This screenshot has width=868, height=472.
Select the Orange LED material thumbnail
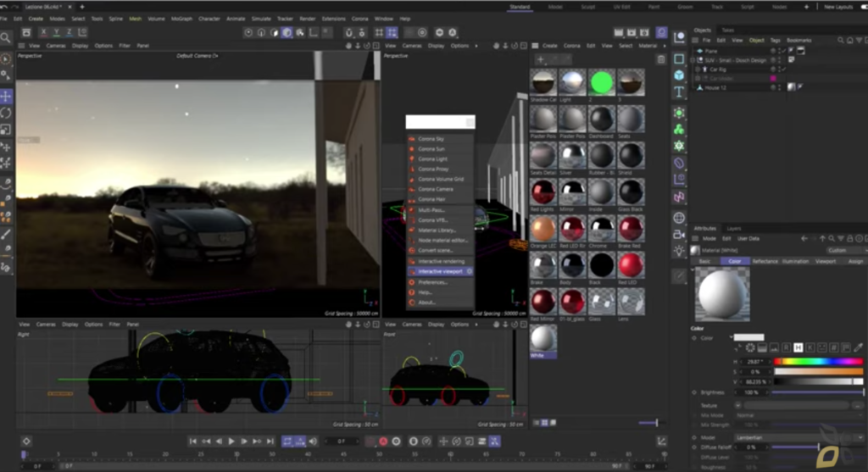coord(543,229)
